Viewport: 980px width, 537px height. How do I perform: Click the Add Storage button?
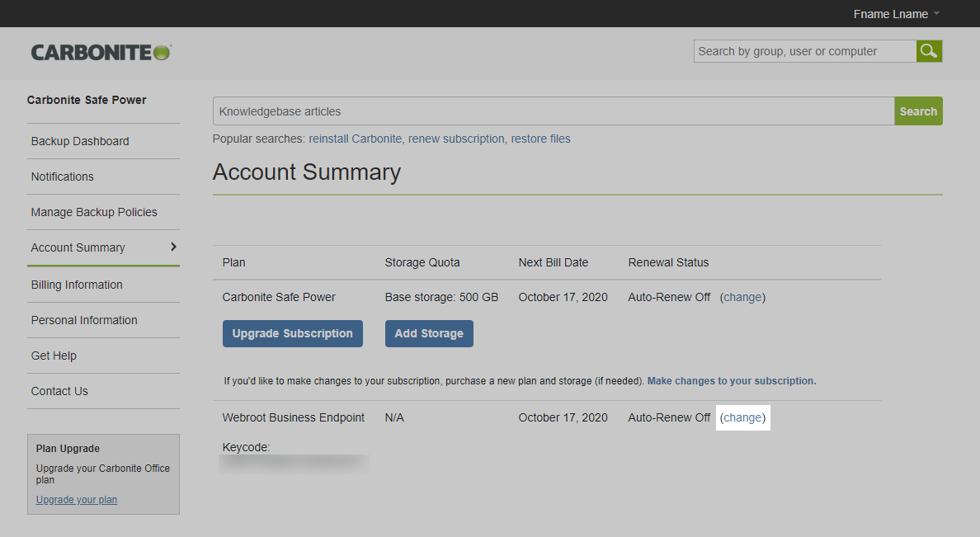(429, 333)
